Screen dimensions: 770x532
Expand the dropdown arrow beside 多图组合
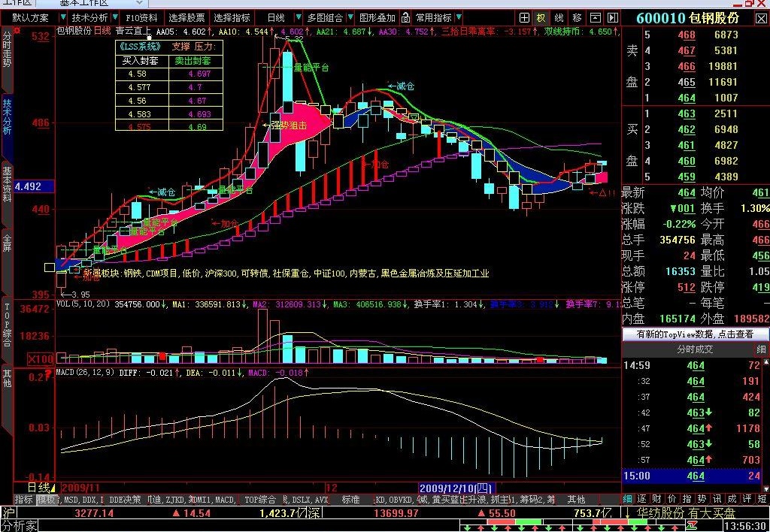tap(350, 18)
